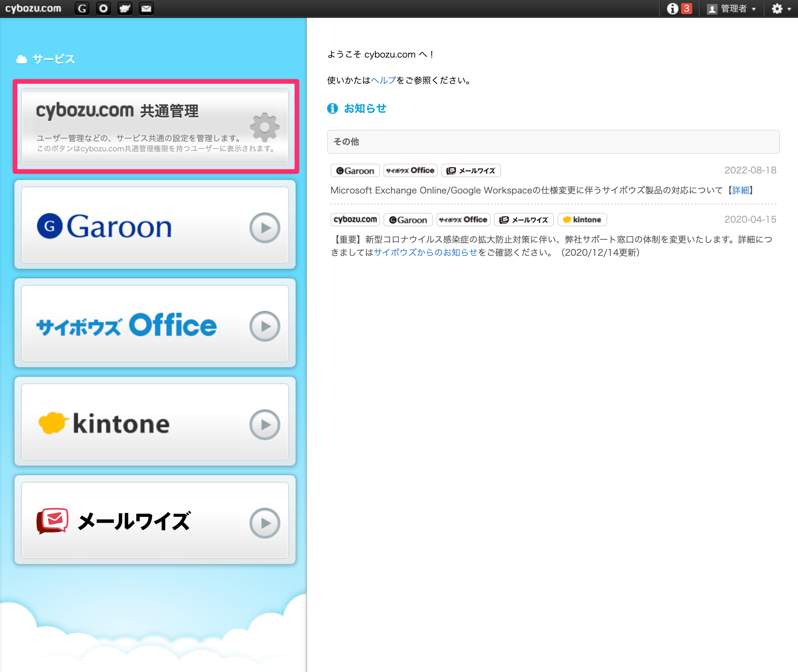Open Garoon from the top bar icon

(82, 8)
